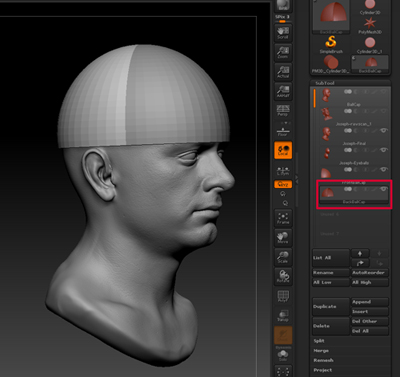
Task: Toggle Transp transparency mode
Action: [x=283, y=315]
